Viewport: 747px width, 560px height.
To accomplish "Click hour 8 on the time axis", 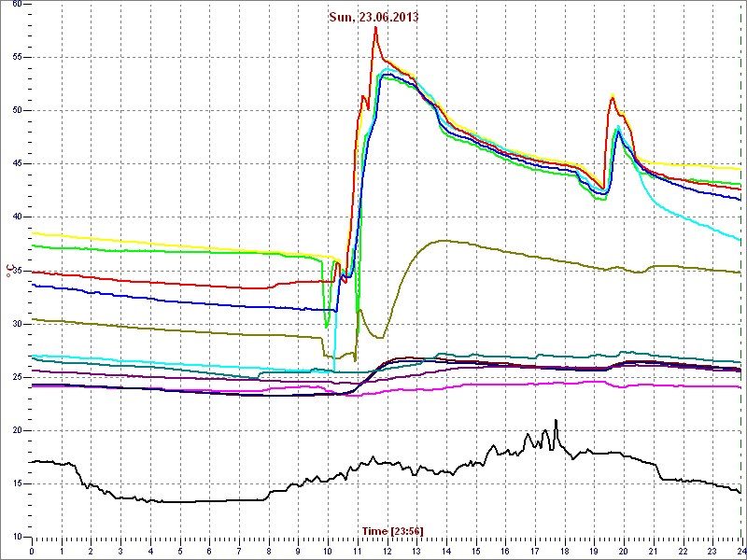I will click(268, 551).
